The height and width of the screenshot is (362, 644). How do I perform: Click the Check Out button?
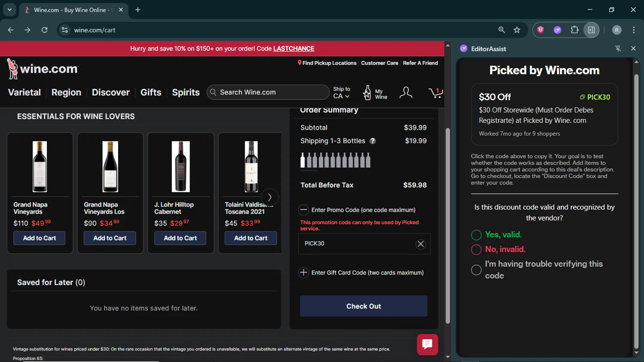coord(364,306)
